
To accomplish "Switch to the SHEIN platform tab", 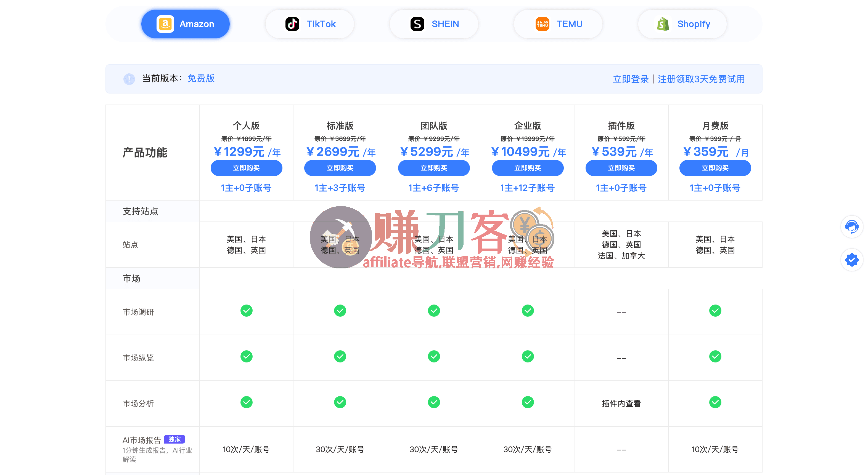I will coord(434,24).
